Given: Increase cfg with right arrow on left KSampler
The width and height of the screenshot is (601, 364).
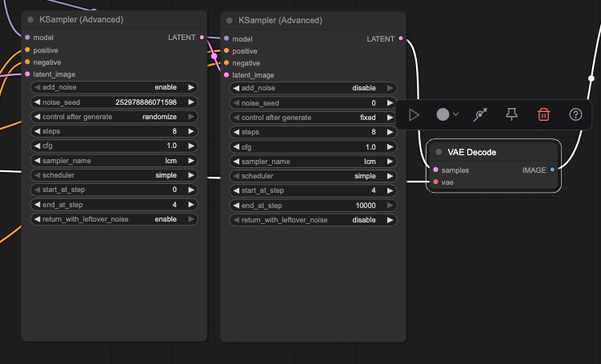Looking at the screenshot, I should [x=191, y=146].
